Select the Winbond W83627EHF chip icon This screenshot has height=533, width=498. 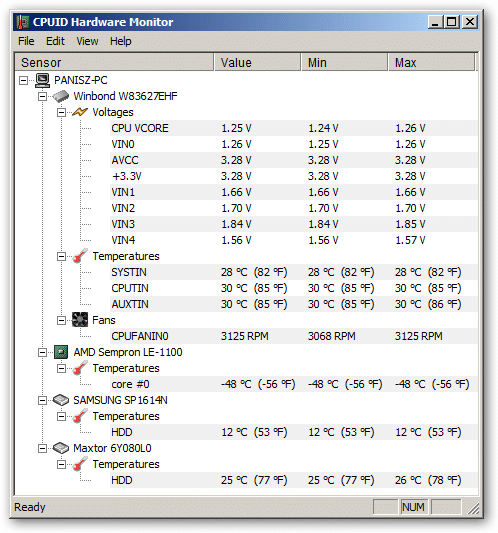[x=61, y=96]
